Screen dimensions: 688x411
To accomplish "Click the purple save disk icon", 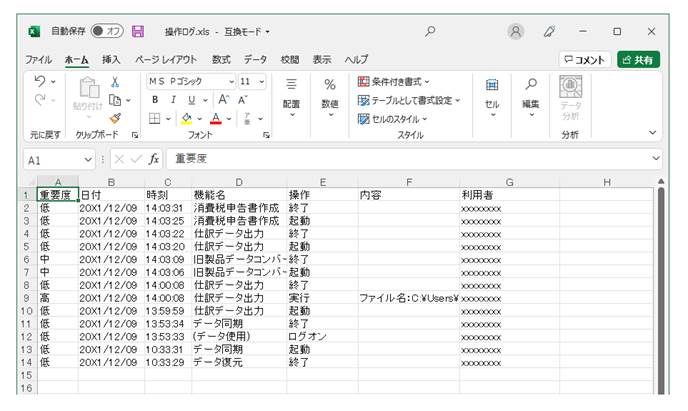I will [x=138, y=31].
